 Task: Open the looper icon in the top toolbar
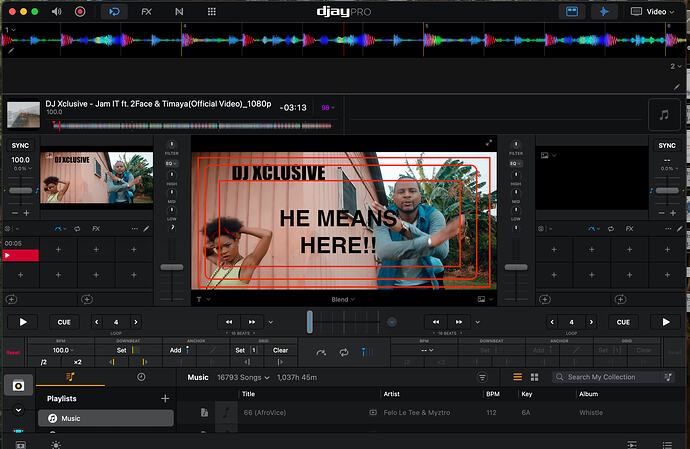(x=179, y=12)
